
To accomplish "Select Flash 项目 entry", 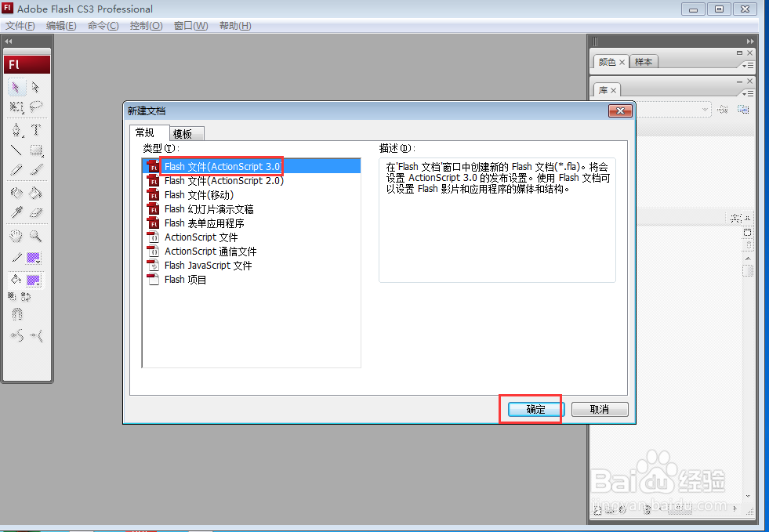I will tap(251, 280).
